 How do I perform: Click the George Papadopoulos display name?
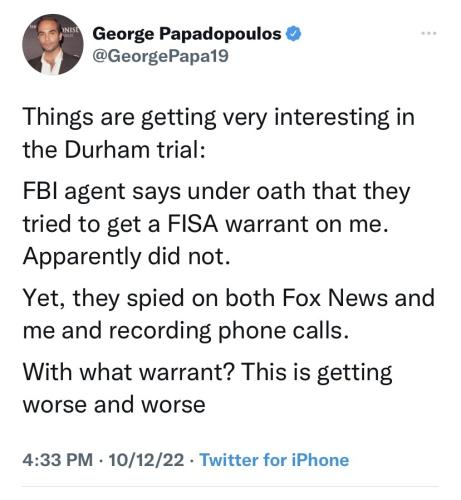pos(187,34)
